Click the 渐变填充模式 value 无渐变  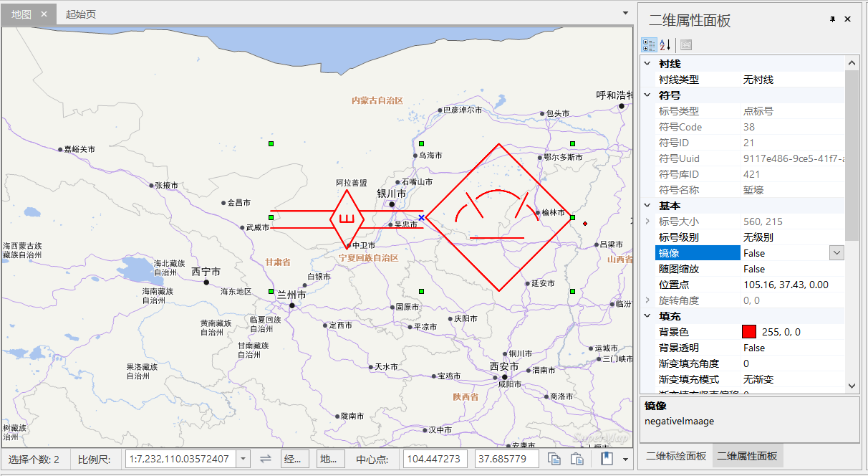[x=758, y=379]
